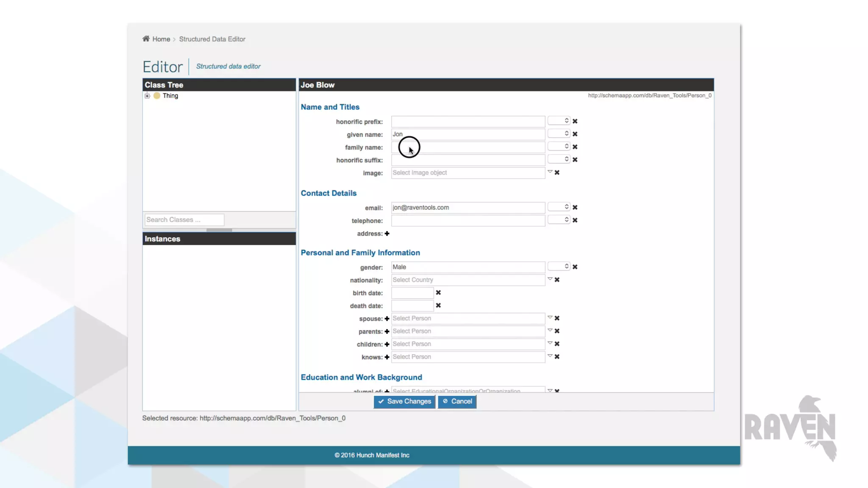
Task: Remove the birth date entry
Action: coord(438,293)
